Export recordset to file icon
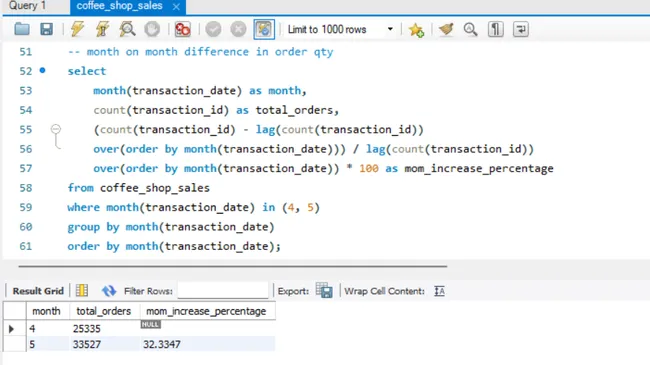This screenshot has width=650, height=365. click(x=324, y=290)
